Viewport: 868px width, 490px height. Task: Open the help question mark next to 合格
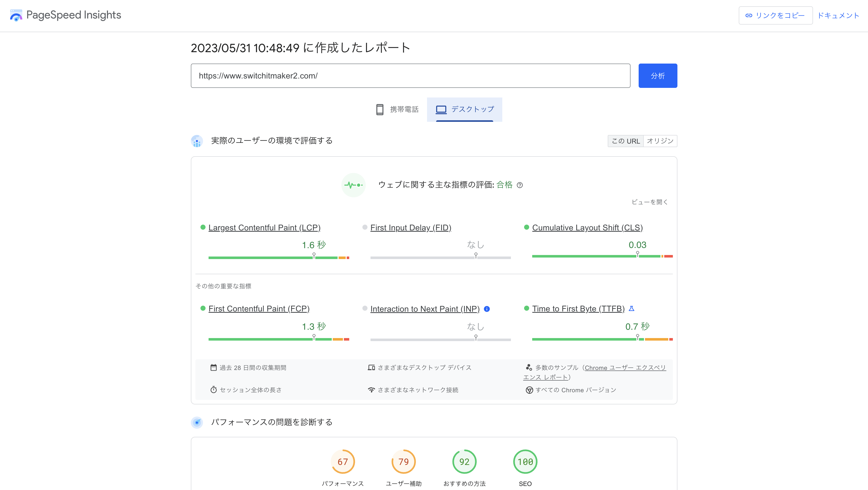(x=520, y=185)
